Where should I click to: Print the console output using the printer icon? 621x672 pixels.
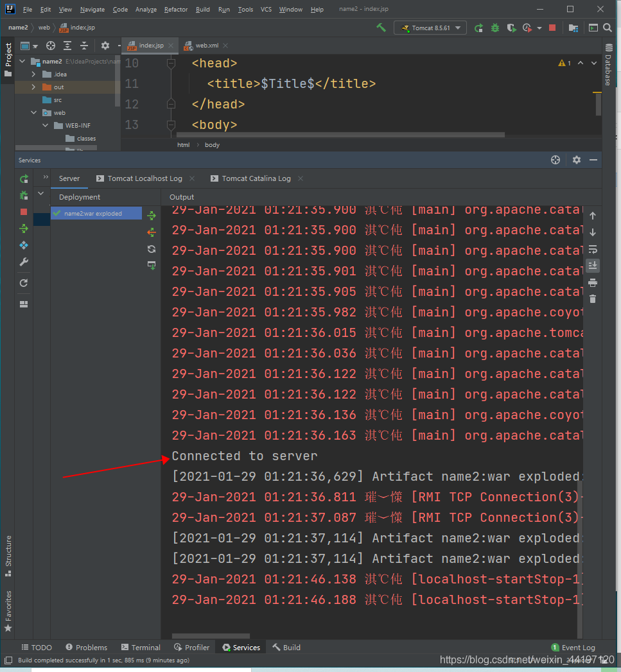point(593,282)
